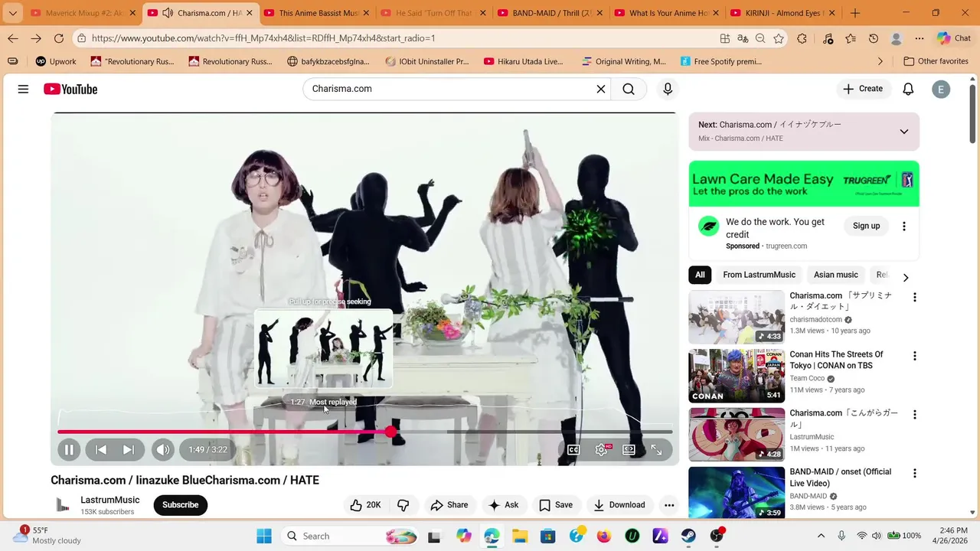Click the LastrumMusic channel name
The image size is (980, 551).
tap(110, 500)
